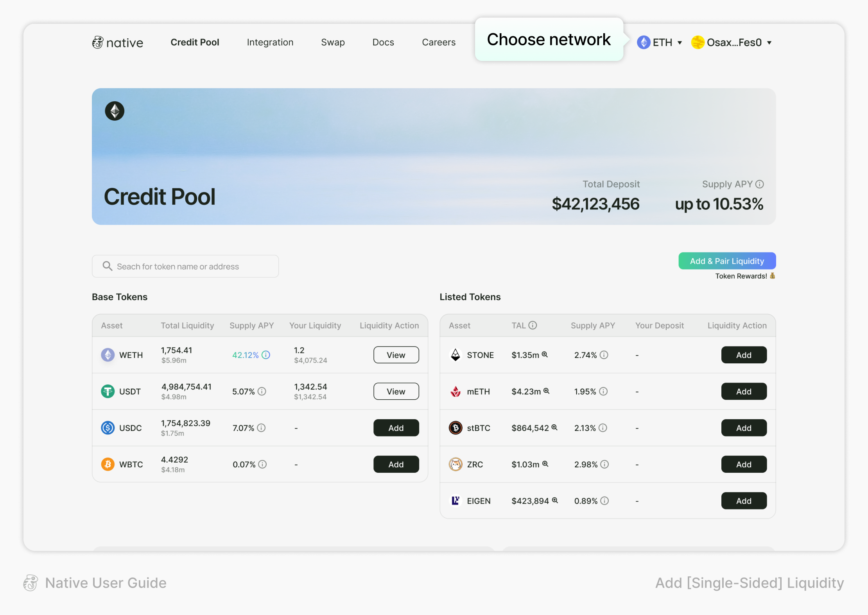The height and width of the screenshot is (615, 868).
Task: Click info icon next to WBTC 0.07%
Action: point(262,464)
